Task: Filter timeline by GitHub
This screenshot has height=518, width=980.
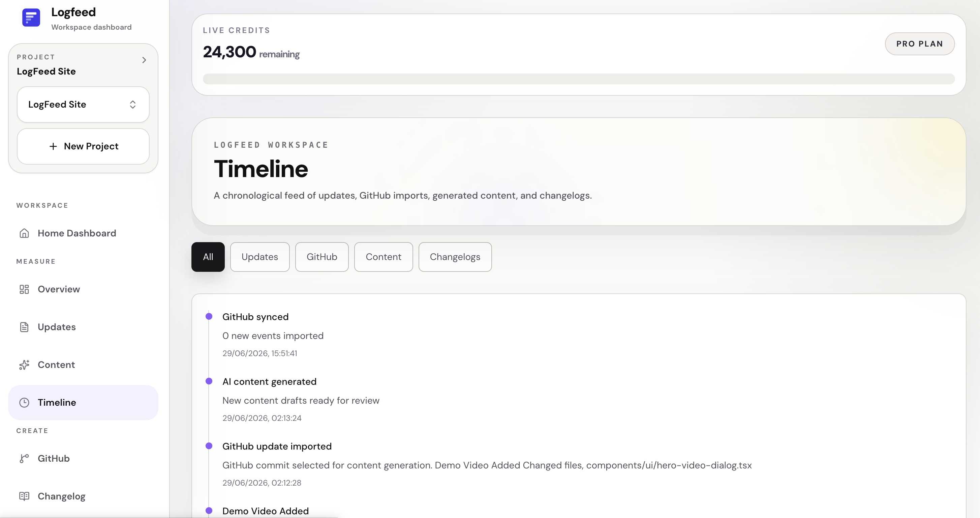Action: click(322, 257)
